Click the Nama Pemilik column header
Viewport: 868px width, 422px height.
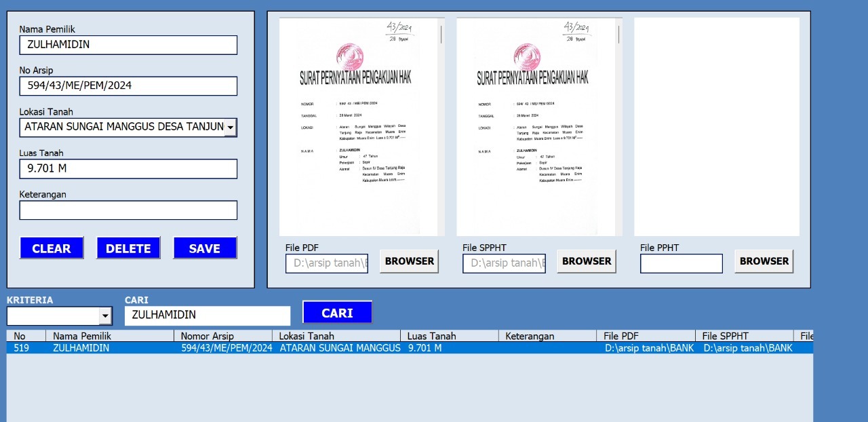[108, 336]
